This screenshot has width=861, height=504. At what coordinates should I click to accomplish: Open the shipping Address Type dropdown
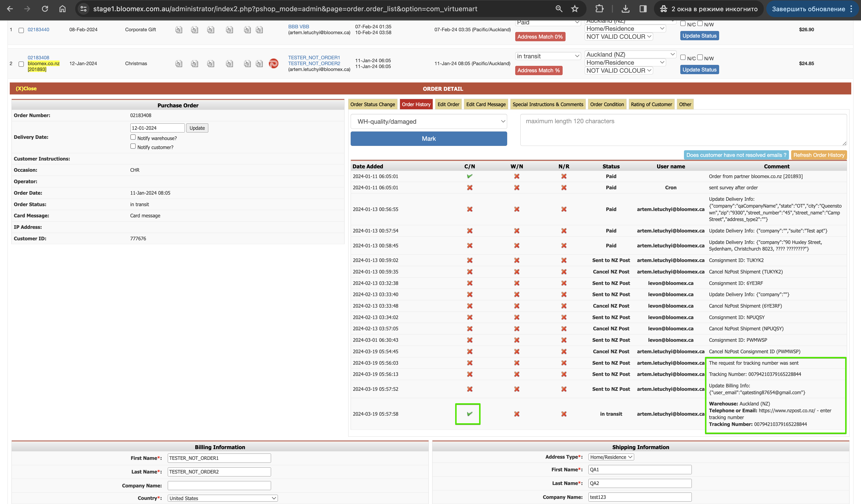point(611,457)
